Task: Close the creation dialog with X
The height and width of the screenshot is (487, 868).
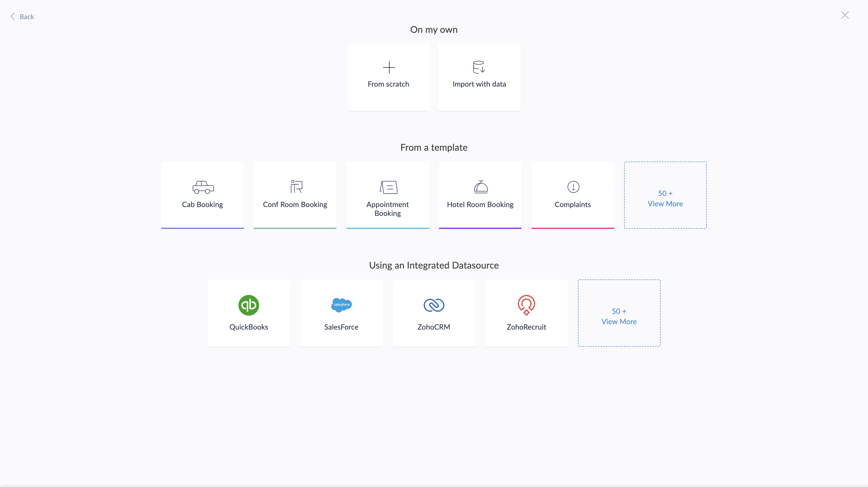Action: coord(845,15)
